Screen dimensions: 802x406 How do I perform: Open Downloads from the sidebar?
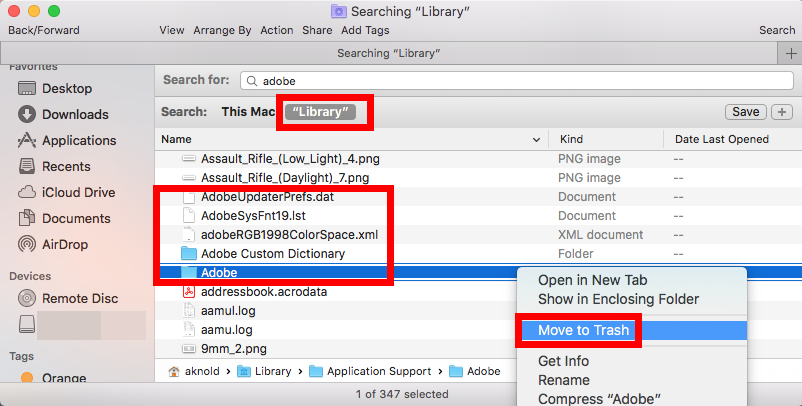coord(27,115)
